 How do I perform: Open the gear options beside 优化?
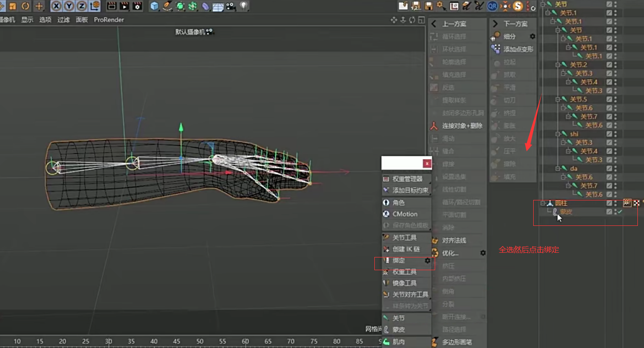(483, 253)
